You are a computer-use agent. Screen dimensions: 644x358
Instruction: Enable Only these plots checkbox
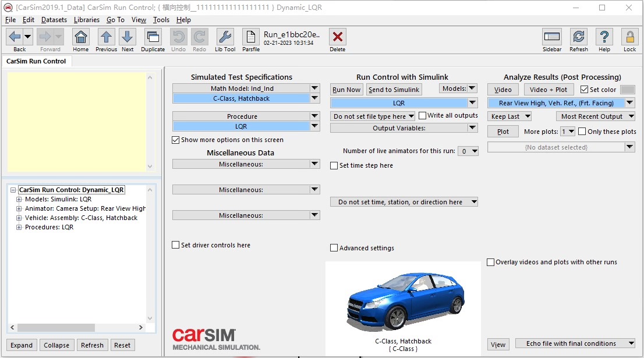582,132
